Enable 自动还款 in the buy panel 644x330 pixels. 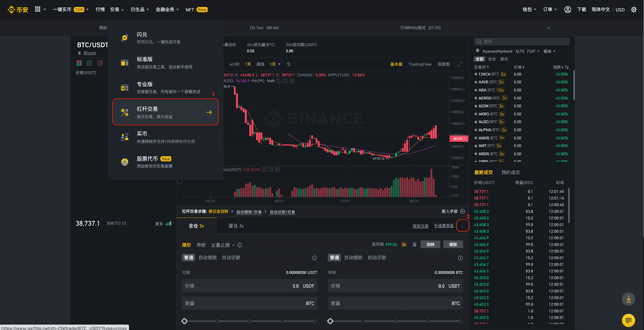click(x=231, y=258)
